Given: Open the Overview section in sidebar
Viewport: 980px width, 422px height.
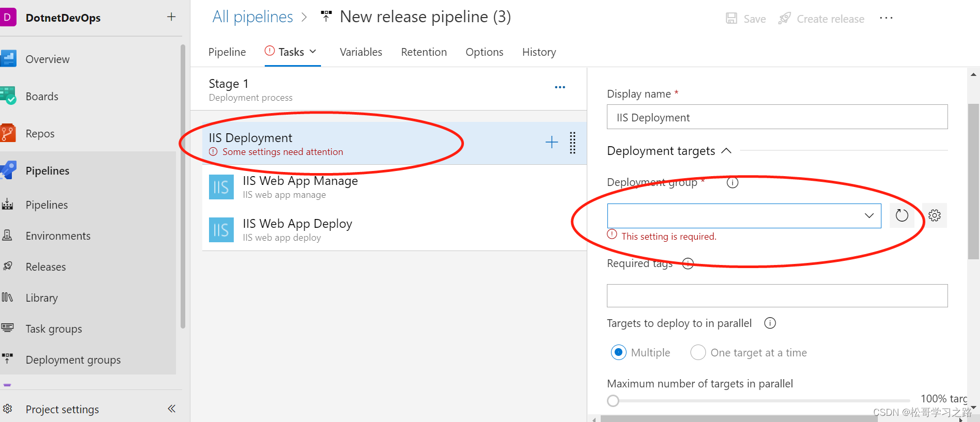Looking at the screenshot, I should (x=47, y=59).
